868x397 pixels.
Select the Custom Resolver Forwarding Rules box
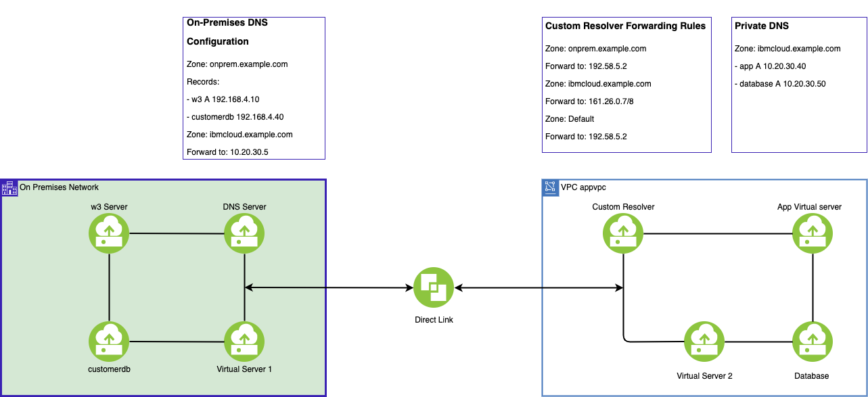click(x=626, y=84)
